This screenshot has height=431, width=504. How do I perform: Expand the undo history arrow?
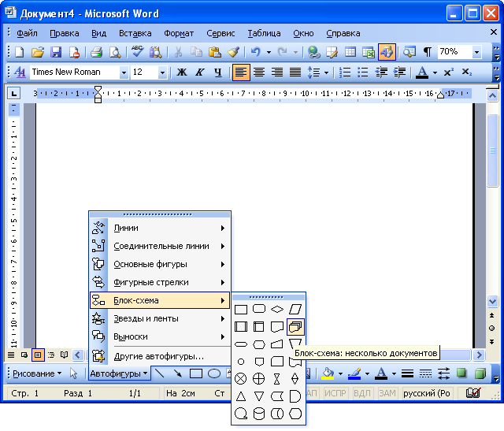(x=269, y=52)
